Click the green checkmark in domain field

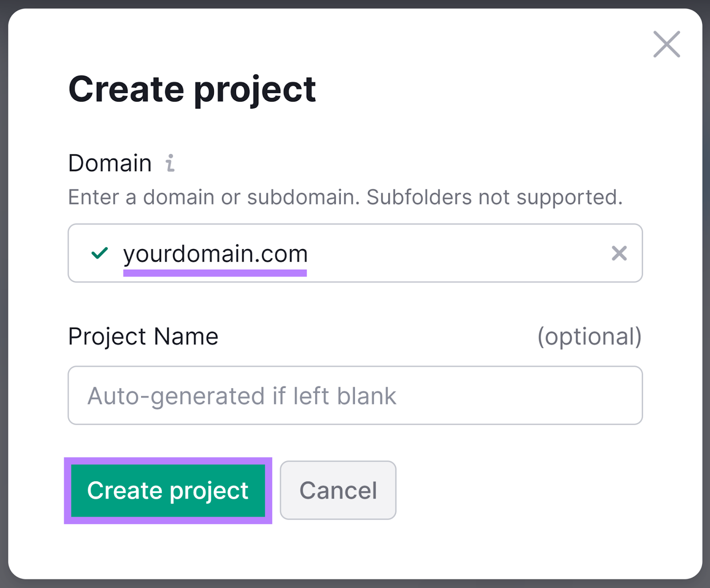pos(99,253)
